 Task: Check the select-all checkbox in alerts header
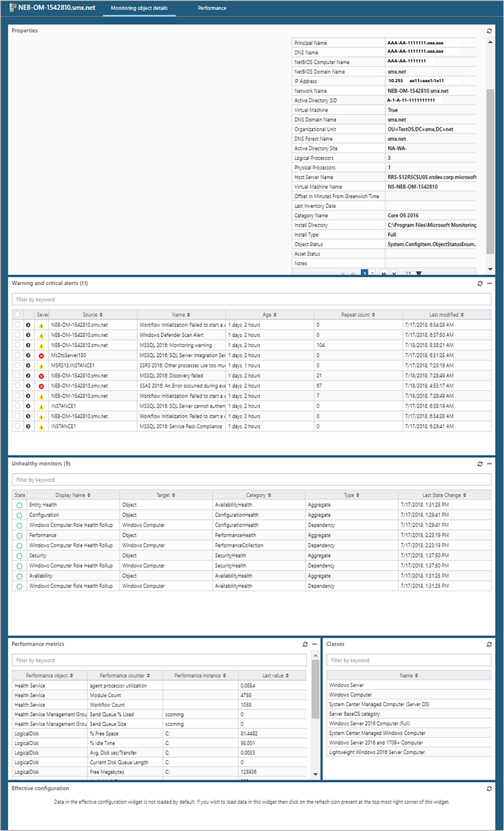(x=18, y=314)
